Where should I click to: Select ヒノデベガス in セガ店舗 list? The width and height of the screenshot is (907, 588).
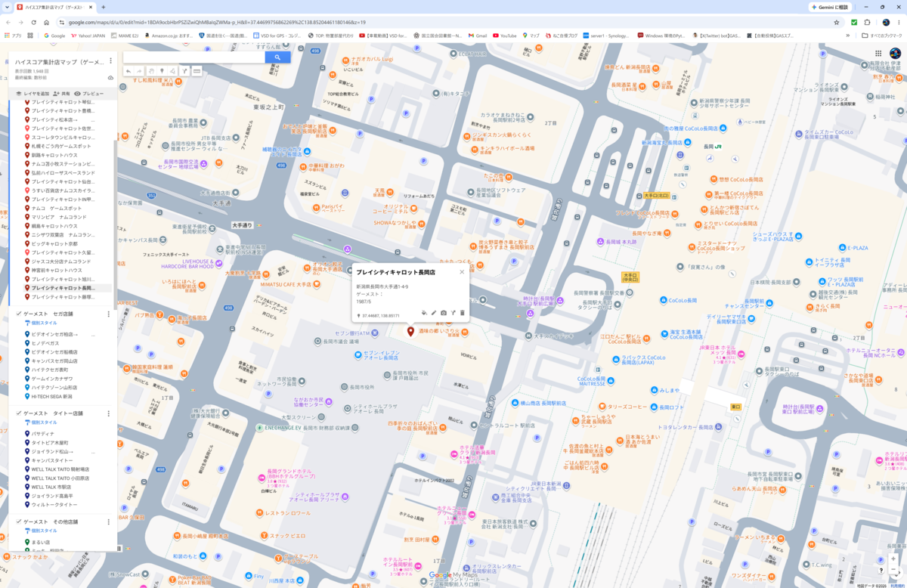click(x=45, y=343)
